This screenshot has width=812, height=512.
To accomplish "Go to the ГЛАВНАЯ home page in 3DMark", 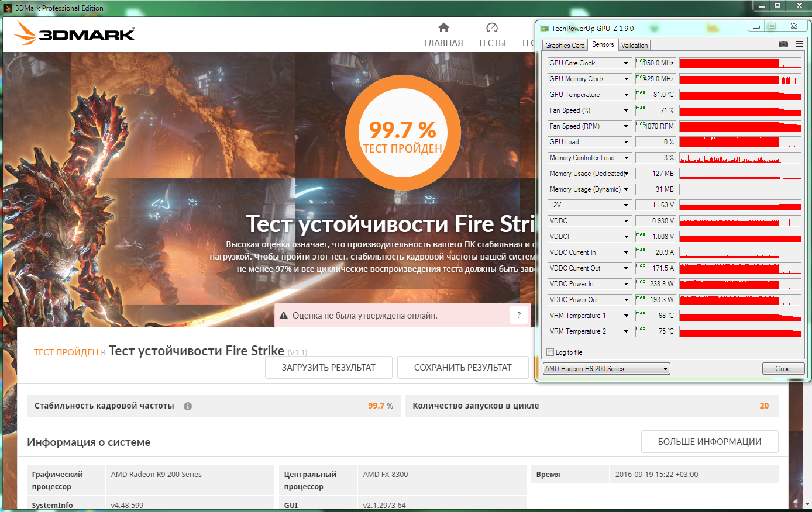I will tap(443, 35).
